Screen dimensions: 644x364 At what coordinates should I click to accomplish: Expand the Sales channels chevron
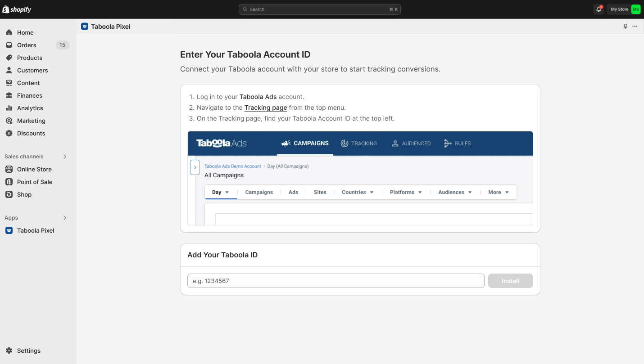coord(65,157)
